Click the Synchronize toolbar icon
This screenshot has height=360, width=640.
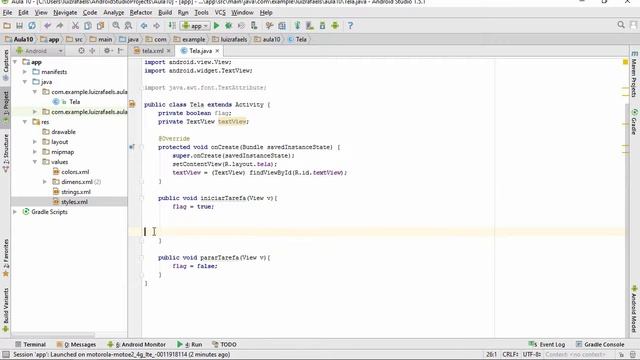click(x=31, y=26)
